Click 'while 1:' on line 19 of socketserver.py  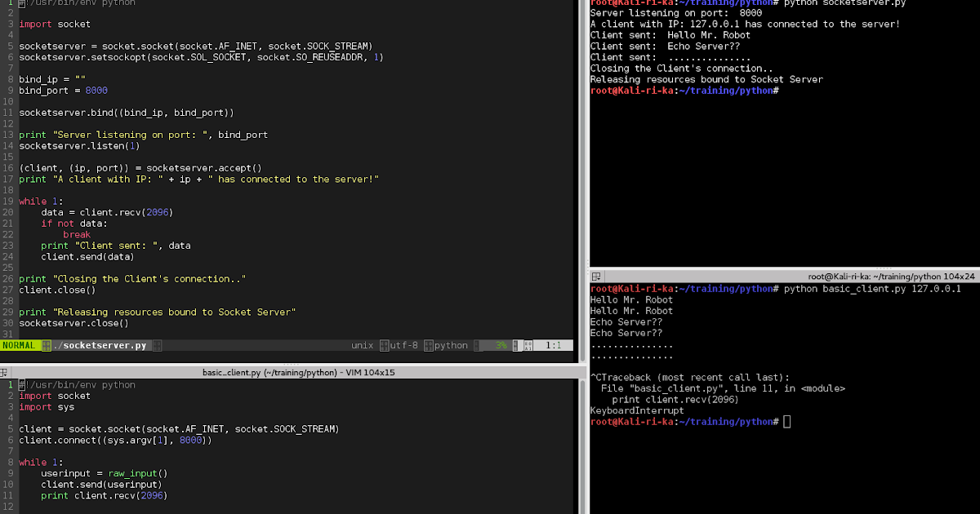41,202
